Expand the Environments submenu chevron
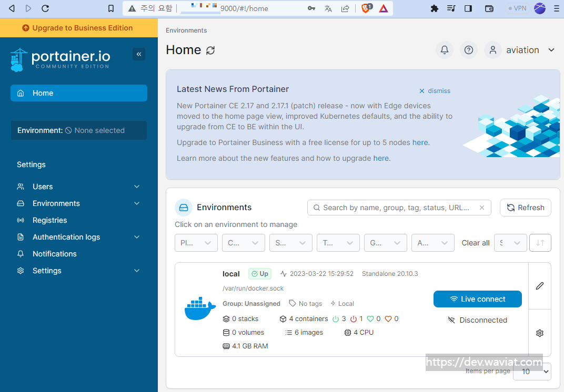The height and width of the screenshot is (392, 564). click(137, 203)
